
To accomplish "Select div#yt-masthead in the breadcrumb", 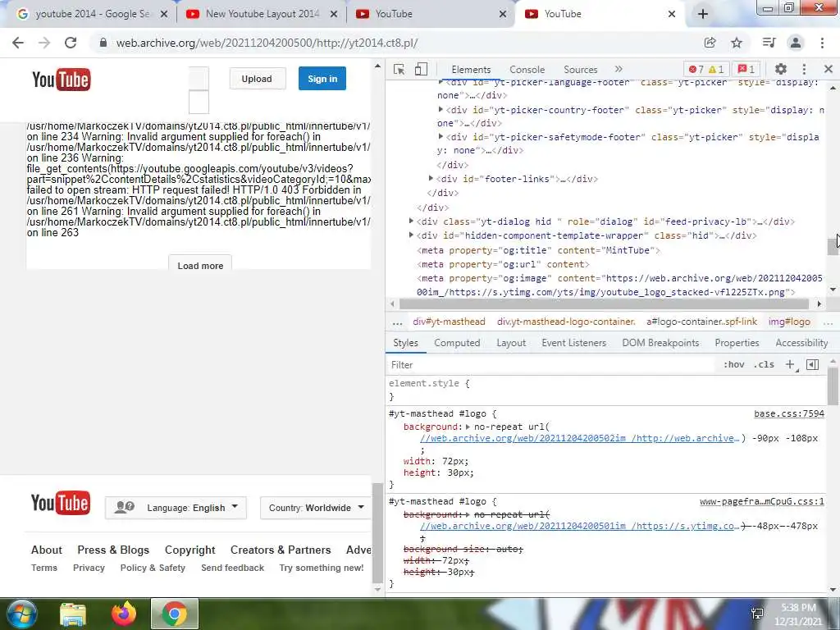I will [449, 322].
